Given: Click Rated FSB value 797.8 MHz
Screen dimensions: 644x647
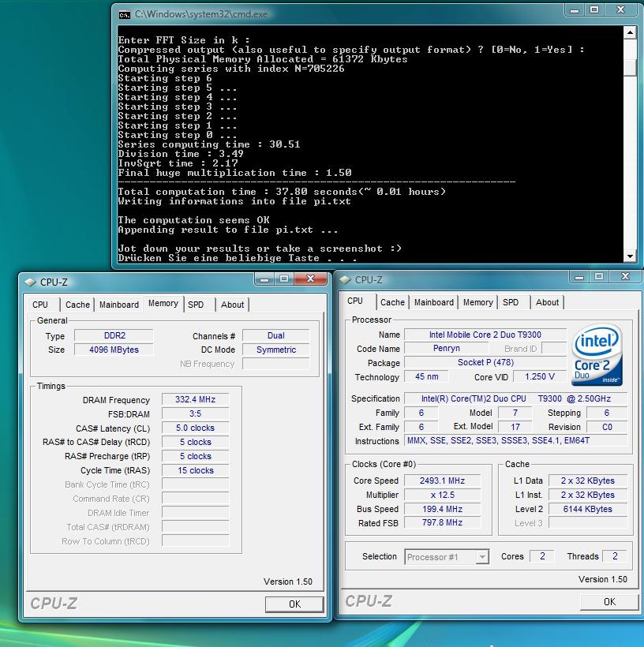Looking at the screenshot, I should pos(442,523).
